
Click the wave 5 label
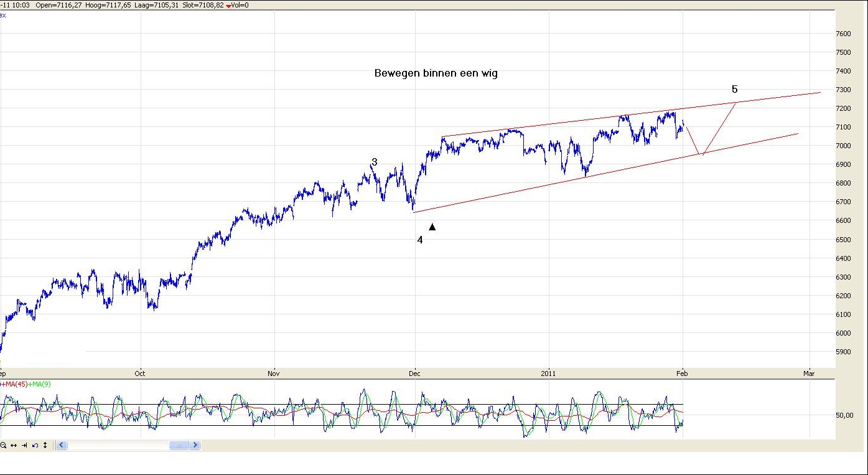734,90
